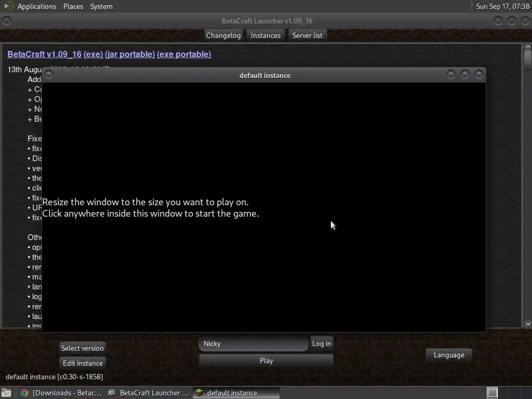
Task: Click the Language button
Action: pos(448,355)
